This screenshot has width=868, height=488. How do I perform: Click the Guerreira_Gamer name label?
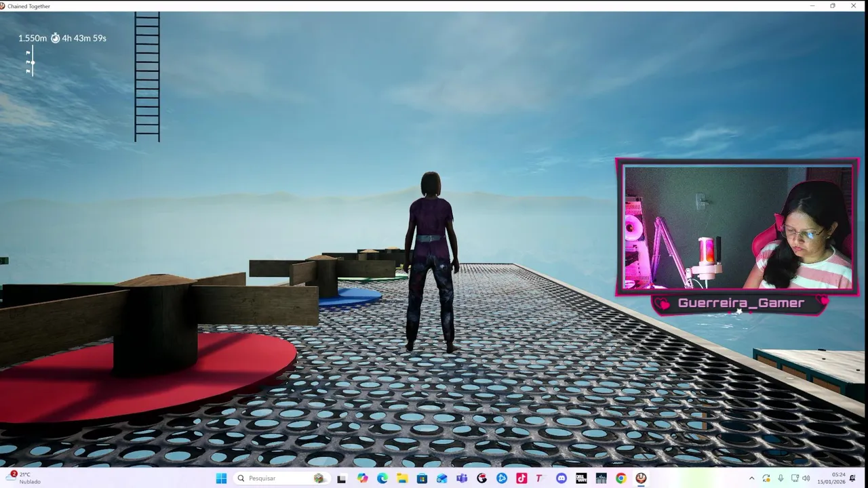(x=741, y=303)
